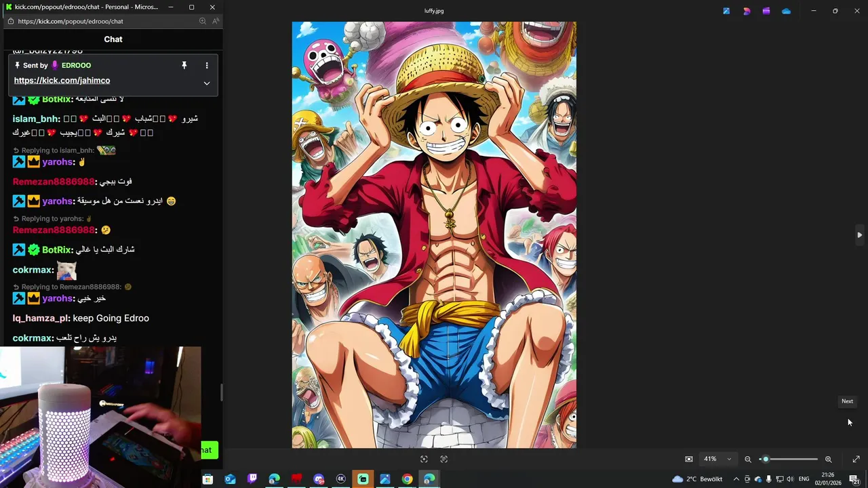Open the 41% zoom level dropdown

tap(717, 459)
